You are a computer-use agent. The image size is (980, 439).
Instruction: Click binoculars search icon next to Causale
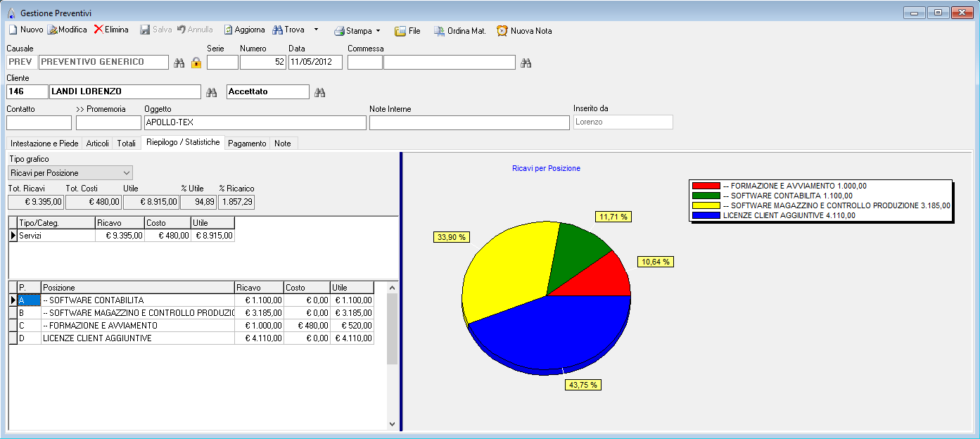179,63
